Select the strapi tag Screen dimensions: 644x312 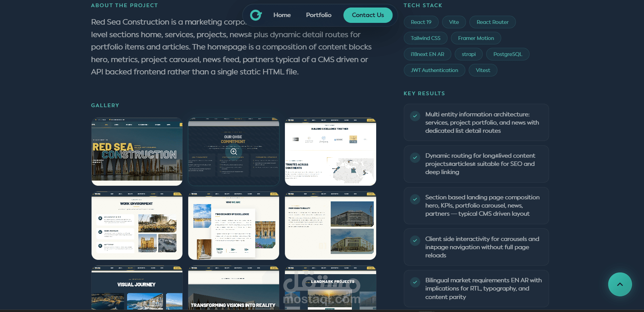click(x=468, y=54)
